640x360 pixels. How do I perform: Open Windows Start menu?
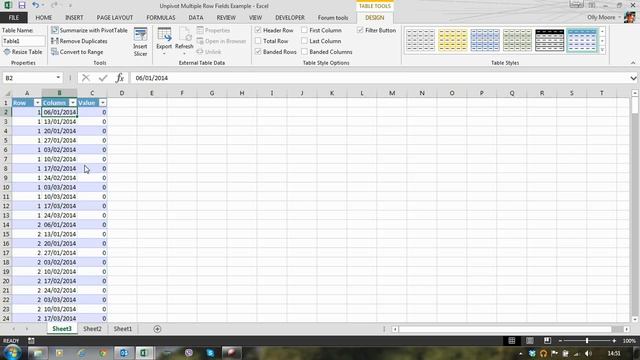tap(12, 353)
